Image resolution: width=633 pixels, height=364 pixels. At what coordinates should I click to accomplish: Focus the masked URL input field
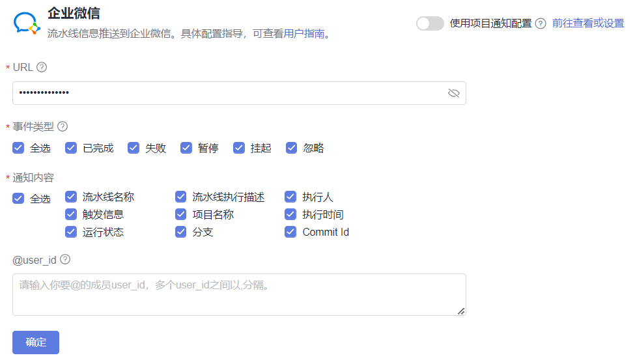click(x=228, y=93)
